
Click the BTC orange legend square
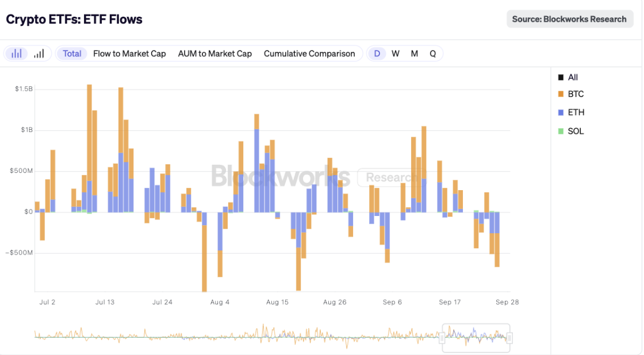click(561, 94)
